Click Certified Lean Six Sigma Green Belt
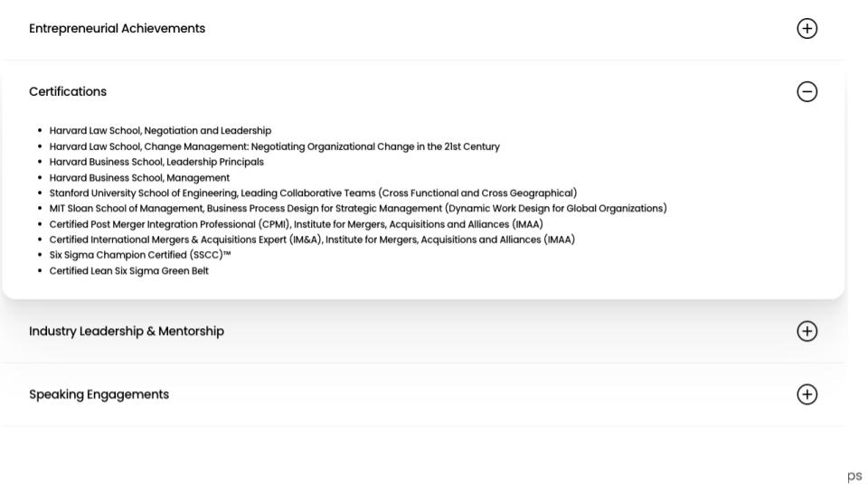This screenshot has width=868, height=488. 129,270
